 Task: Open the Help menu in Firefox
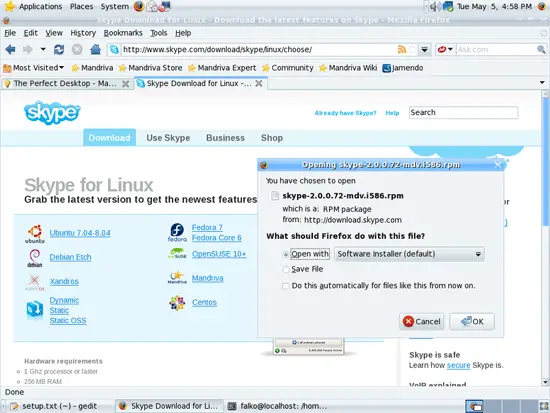(x=183, y=33)
